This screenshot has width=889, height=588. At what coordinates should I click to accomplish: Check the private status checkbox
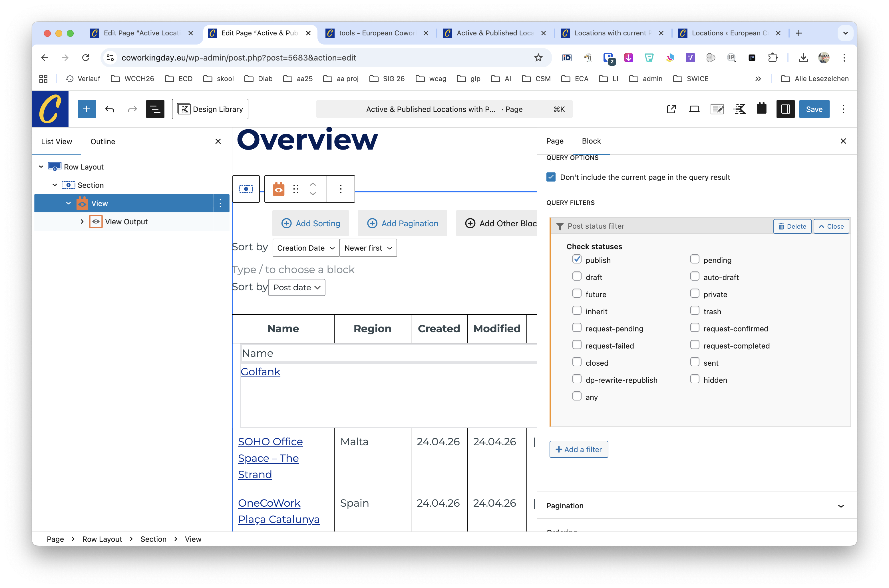click(694, 294)
